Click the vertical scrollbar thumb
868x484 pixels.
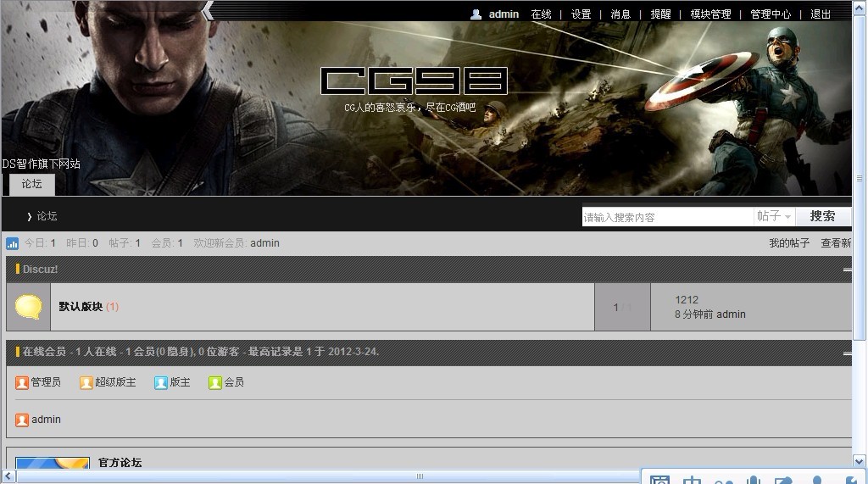point(860,178)
